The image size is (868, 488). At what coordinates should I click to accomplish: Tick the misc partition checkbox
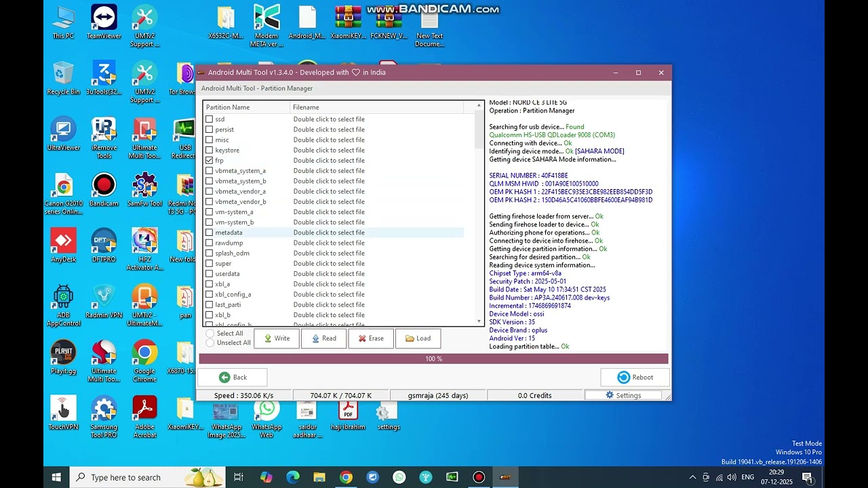pos(210,140)
